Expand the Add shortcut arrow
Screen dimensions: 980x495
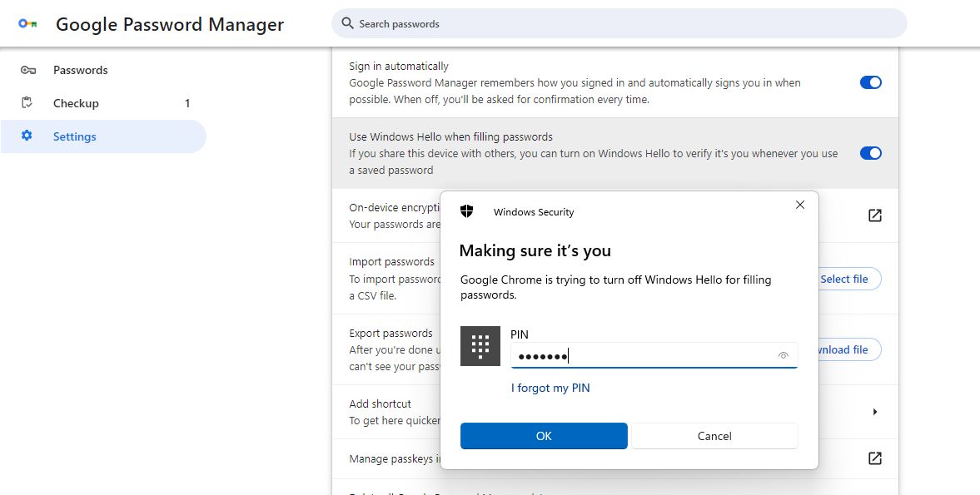tap(875, 412)
